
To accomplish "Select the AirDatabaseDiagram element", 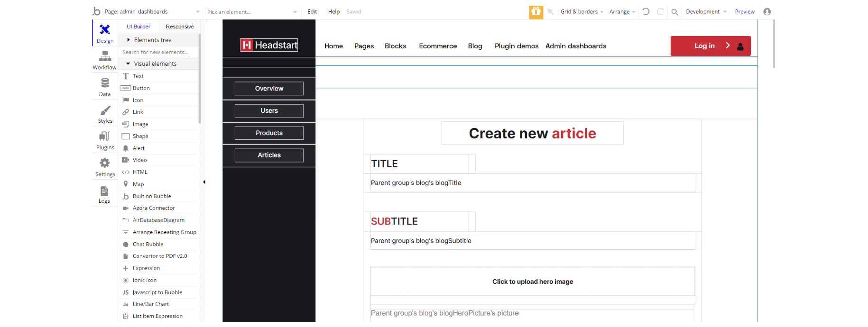I will (159, 220).
